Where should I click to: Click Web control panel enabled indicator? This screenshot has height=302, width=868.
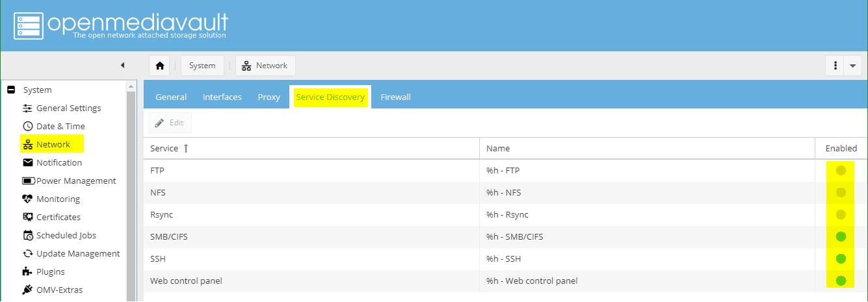pyautogui.click(x=841, y=281)
